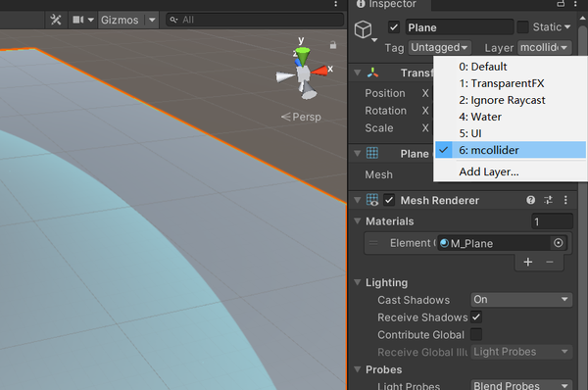The height and width of the screenshot is (390, 588).
Task: Add a material with plus button
Action: (528, 262)
